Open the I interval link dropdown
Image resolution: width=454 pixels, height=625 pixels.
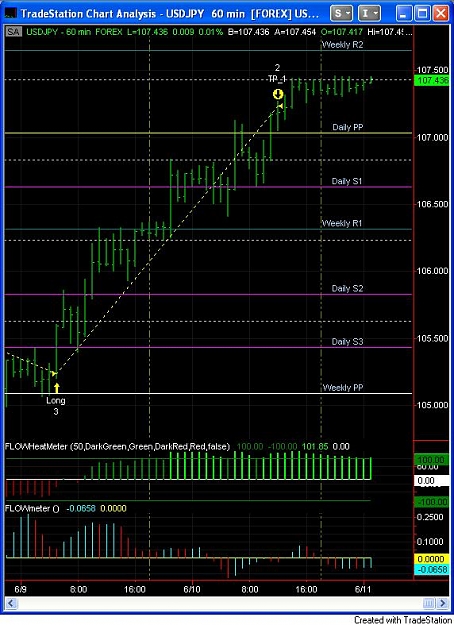coord(369,14)
